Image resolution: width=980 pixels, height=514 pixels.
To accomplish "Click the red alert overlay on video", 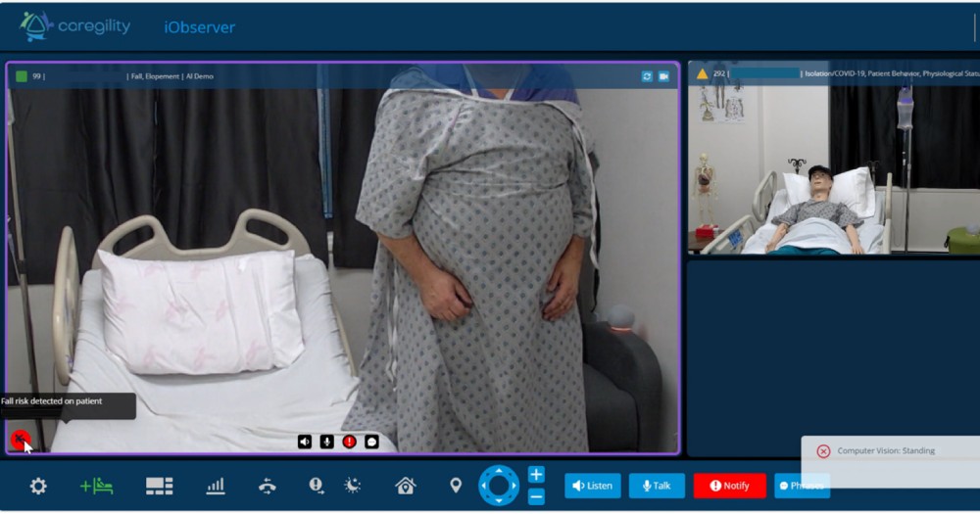I will pos(349,442).
